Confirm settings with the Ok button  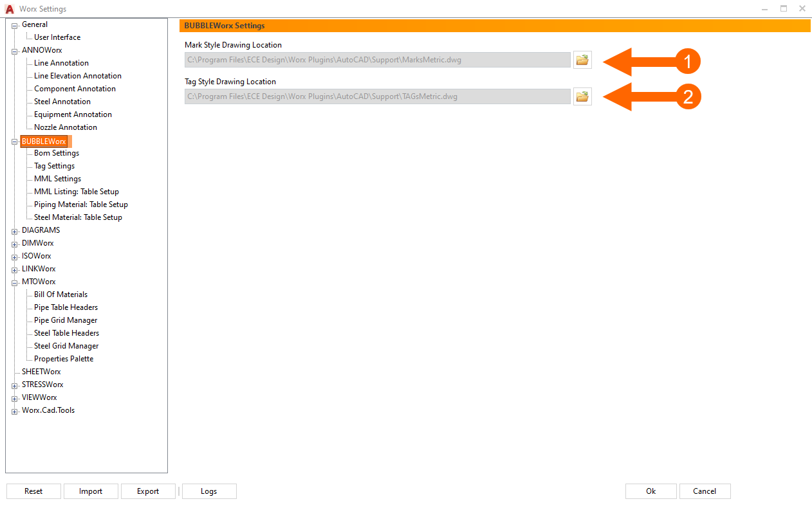651,491
